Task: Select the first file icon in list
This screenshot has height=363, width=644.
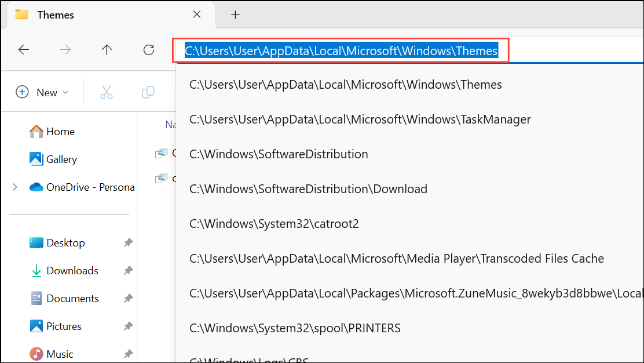Action: (x=162, y=153)
